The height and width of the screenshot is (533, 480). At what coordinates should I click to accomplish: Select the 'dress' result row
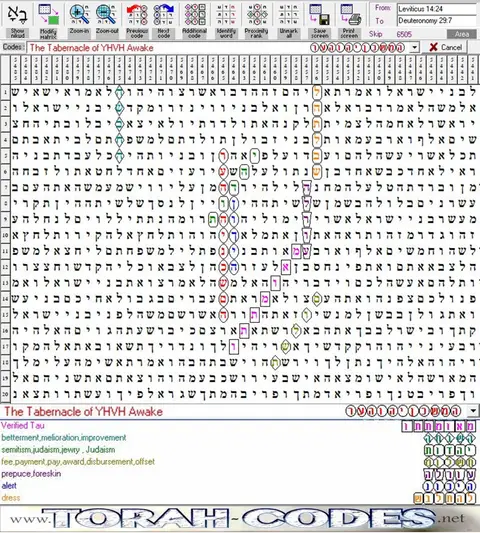pyautogui.click(x=239, y=498)
